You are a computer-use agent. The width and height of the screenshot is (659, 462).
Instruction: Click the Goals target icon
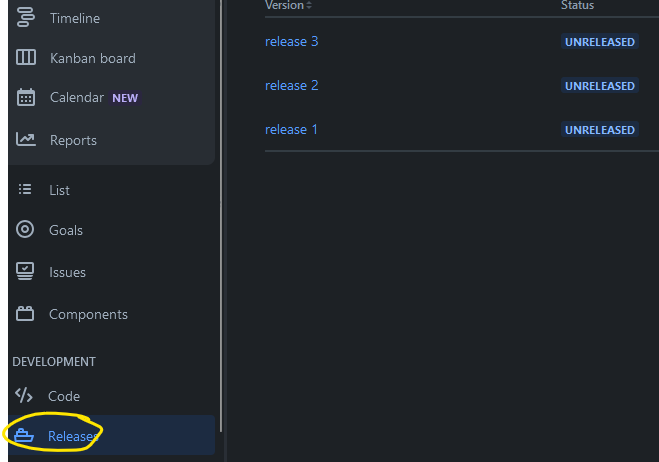click(26, 230)
